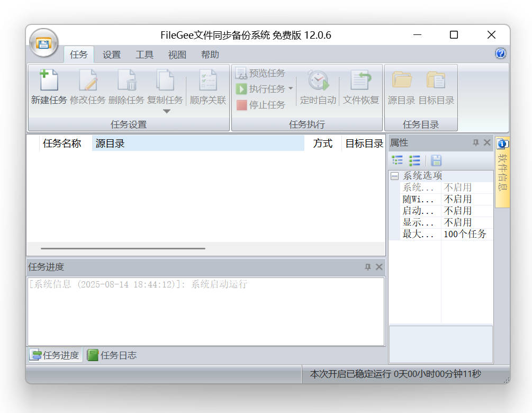Click 不启用 value beside 随Wi...
Image resolution: width=532 pixels, height=413 pixels.
[x=467, y=199]
